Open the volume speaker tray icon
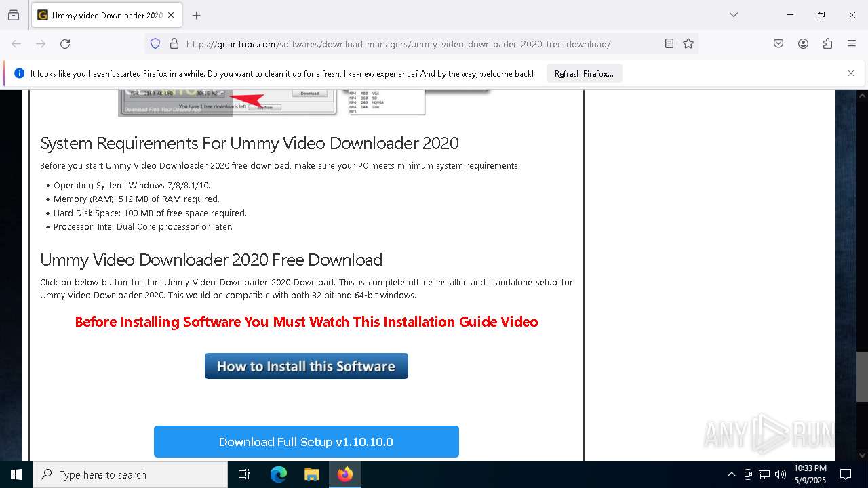Viewport: 868px width, 488px height. click(x=781, y=474)
